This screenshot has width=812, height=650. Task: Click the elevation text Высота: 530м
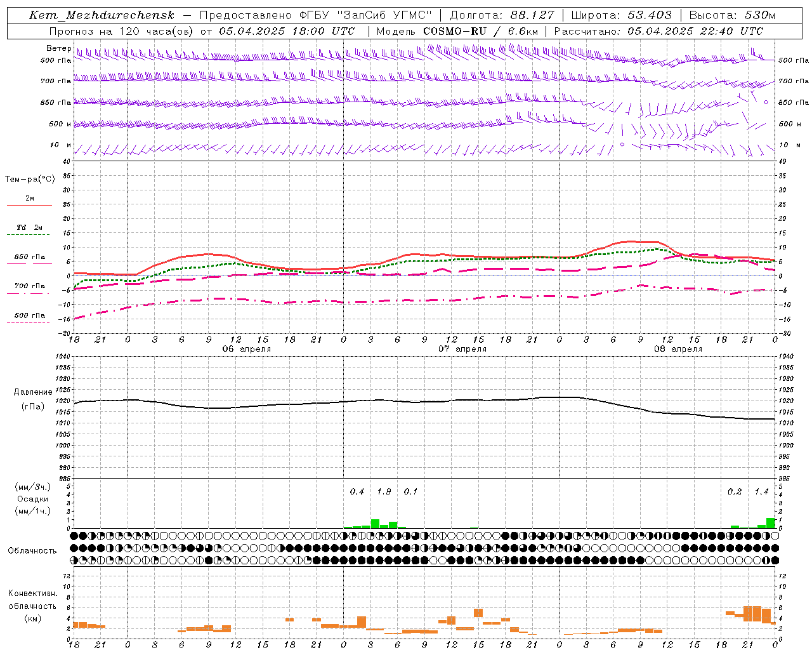pos(732,15)
